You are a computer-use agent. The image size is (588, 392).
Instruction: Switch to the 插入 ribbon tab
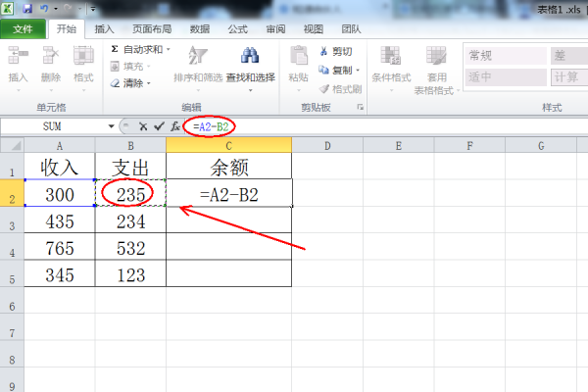[x=104, y=28]
